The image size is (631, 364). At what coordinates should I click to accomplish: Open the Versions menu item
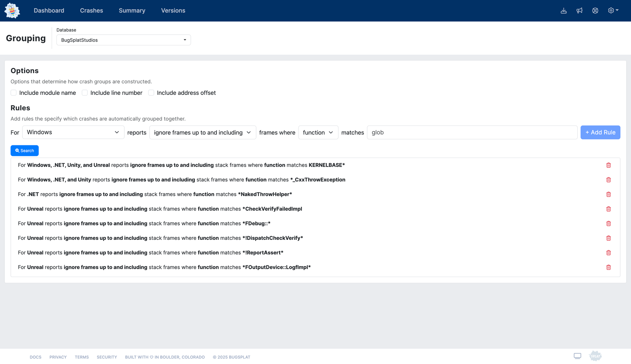click(x=173, y=11)
